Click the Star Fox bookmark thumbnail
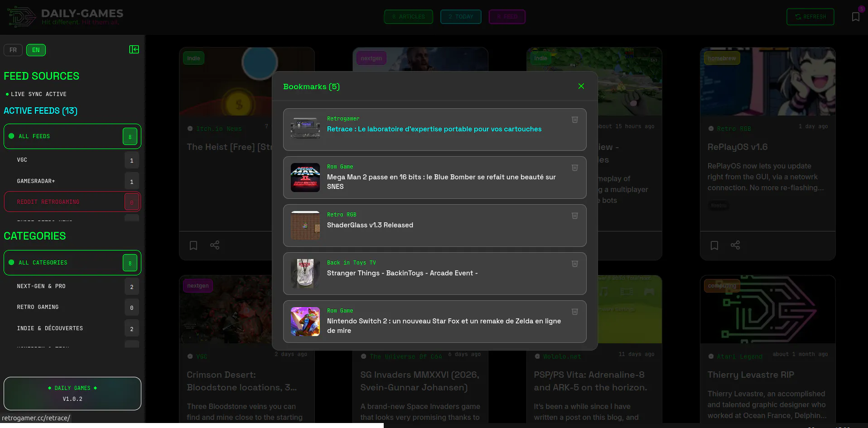The width and height of the screenshot is (868, 428). tap(305, 322)
